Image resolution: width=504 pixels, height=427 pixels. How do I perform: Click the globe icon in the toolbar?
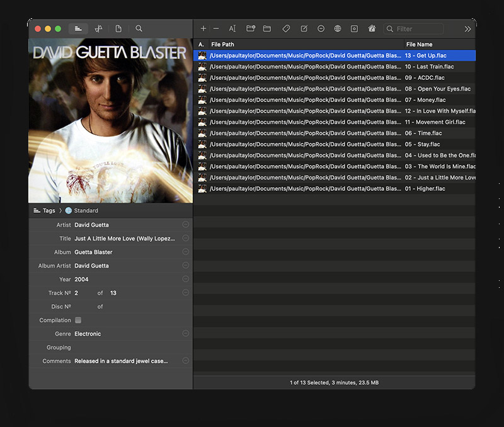(338, 28)
